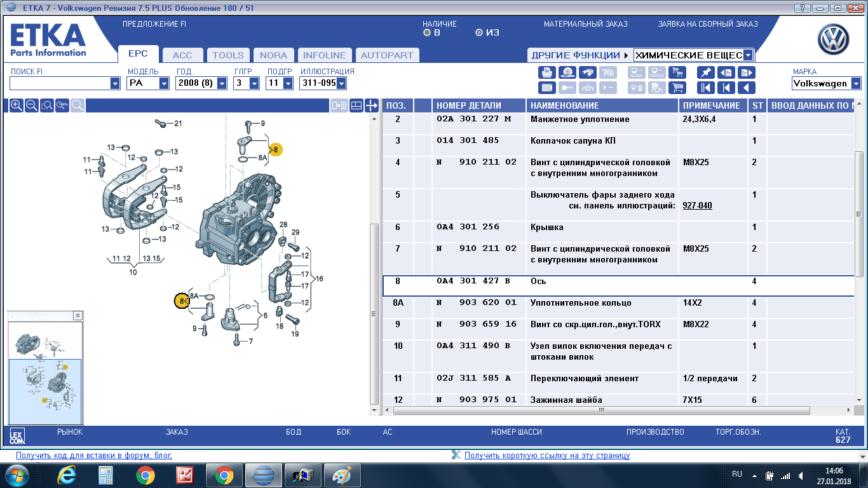The height and width of the screenshot is (488, 868).
Task: Click the split-panel layout icon above illustration
Action: (356, 105)
